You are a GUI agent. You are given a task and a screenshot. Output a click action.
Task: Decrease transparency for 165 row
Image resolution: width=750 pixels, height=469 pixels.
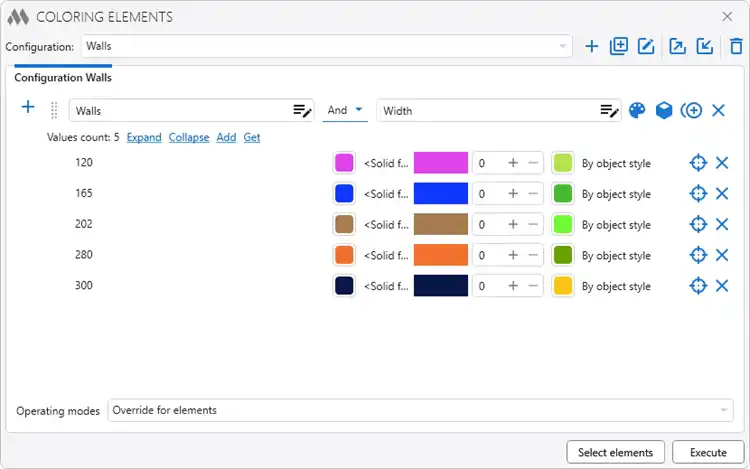coord(533,194)
